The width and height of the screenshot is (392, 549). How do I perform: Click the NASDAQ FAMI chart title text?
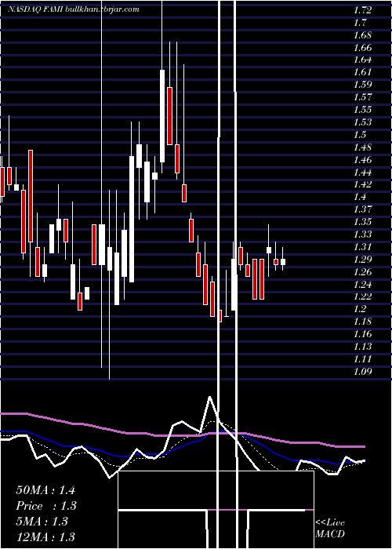[x=74, y=9]
